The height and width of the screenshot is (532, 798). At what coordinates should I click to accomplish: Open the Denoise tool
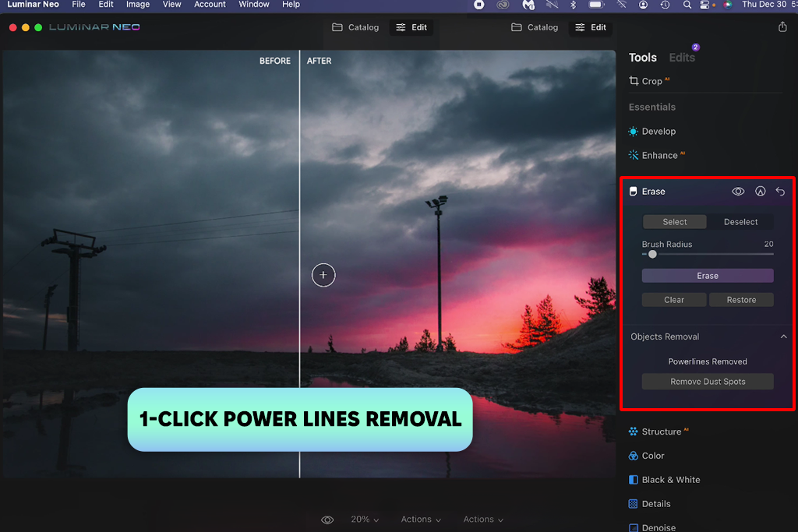coord(652,527)
